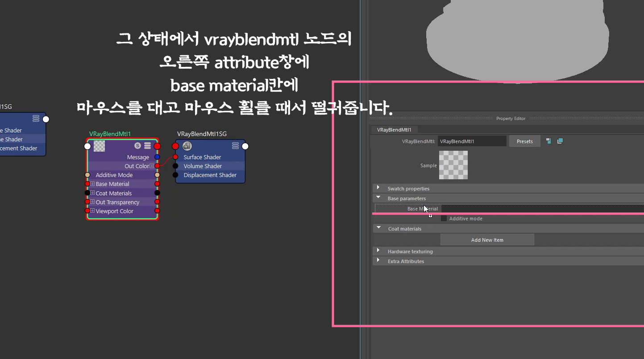Click the large red output port of VRayBlendMtl1 node
This screenshot has height=359, width=644.
point(157,146)
